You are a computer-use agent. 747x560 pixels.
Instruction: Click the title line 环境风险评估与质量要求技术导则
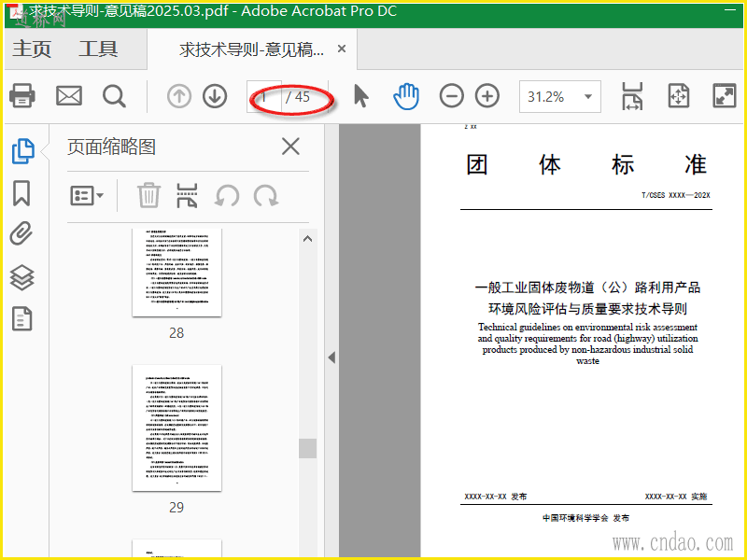pos(587,309)
